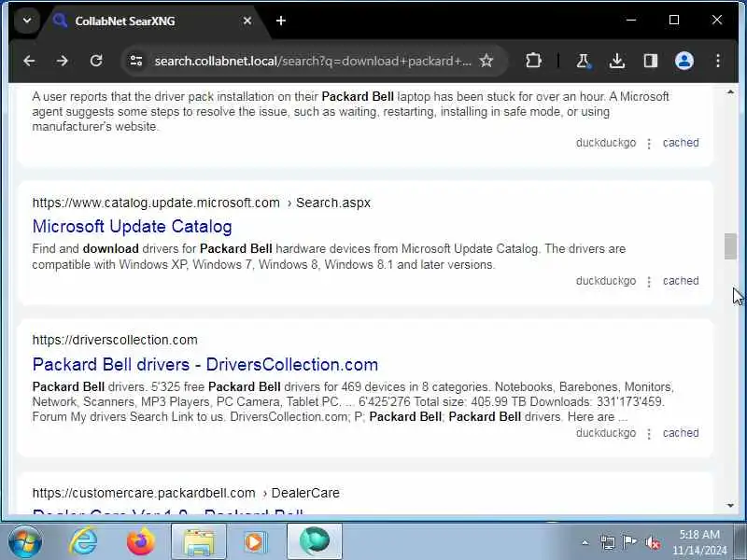The width and height of the screenshot is (747, 560).
Task: Click the https://www.catalog.update.microsoft.com URL text
Action: tap(156, 203)
